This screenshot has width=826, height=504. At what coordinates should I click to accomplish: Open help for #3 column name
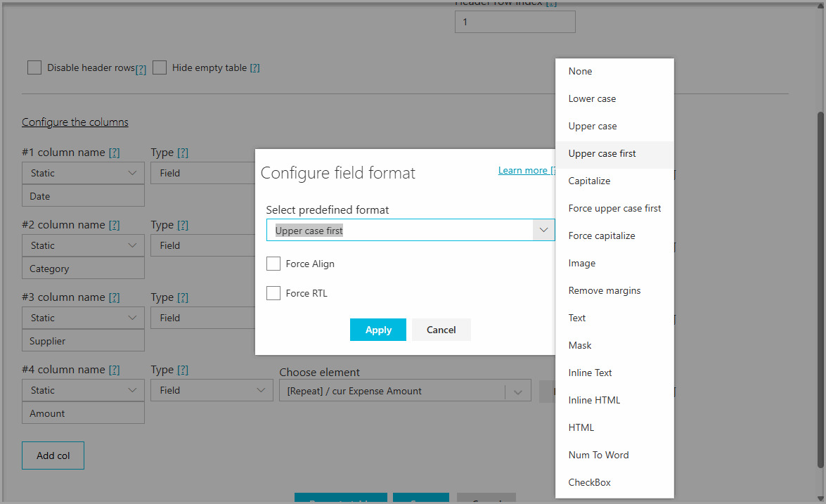(x=115, y=297)
